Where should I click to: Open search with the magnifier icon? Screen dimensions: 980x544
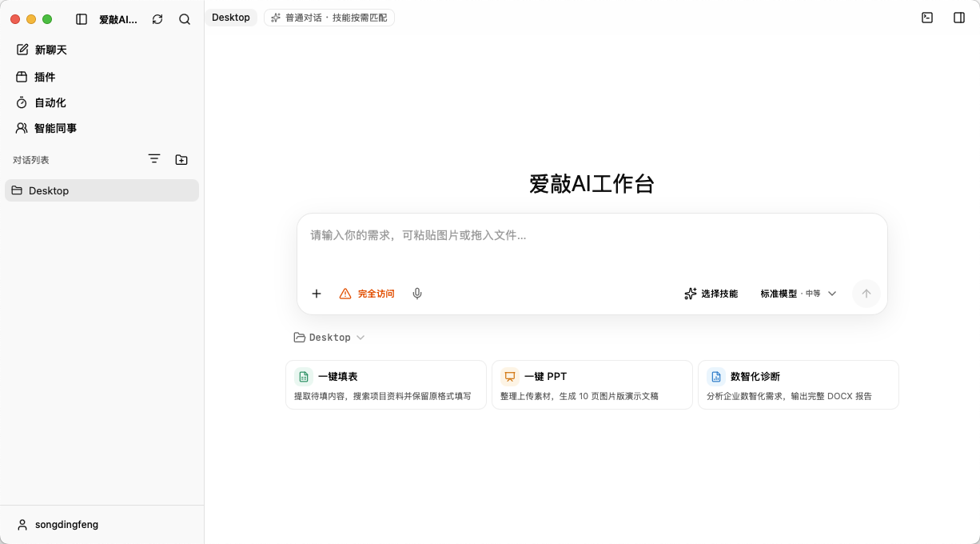pos(185,19)
